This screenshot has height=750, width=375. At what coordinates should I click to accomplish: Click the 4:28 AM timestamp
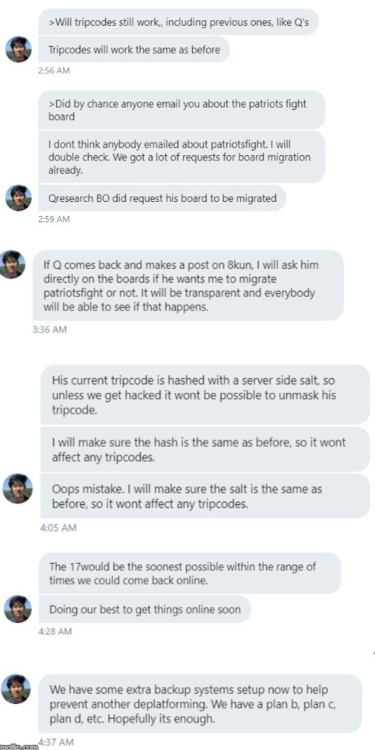tap(55, 631)
